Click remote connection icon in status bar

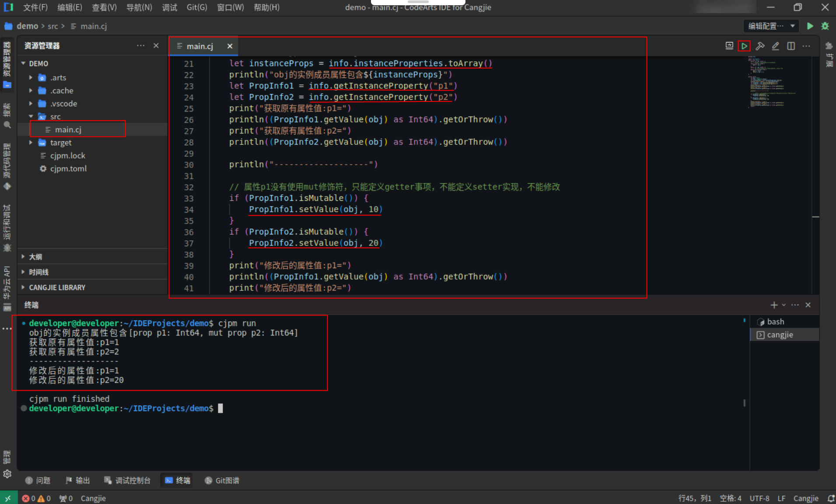[x=8, y=498]
